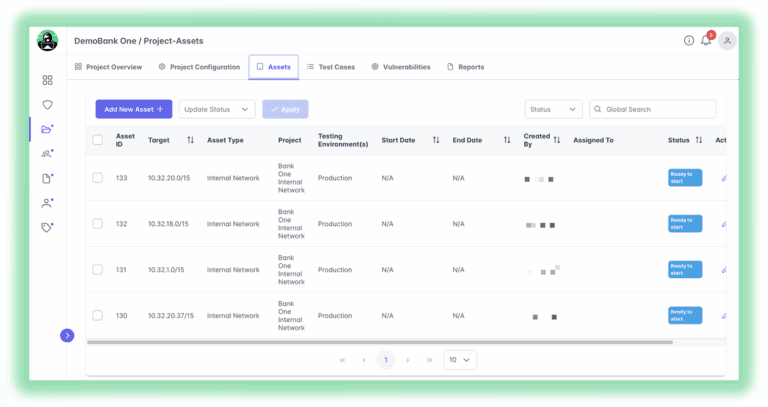
Task: Click the dashboard grid icon in sidebar
Action: [x=47, y=80]
